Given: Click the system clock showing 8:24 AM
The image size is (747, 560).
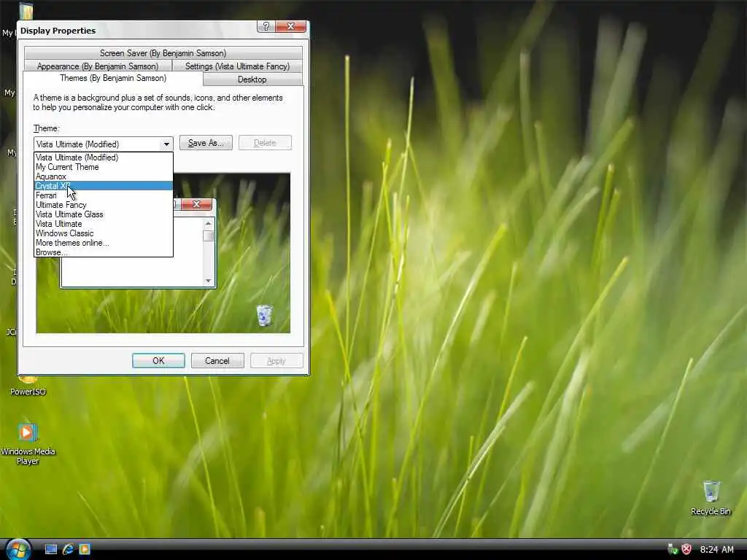Looking at the screenshot, I should click(716, 550).
